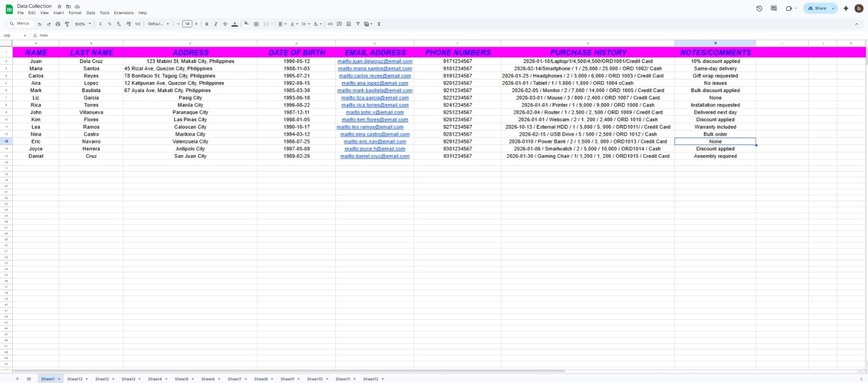Open the font family dropdown
Viewport: 868px width, 383px height.
click(159, 24)
